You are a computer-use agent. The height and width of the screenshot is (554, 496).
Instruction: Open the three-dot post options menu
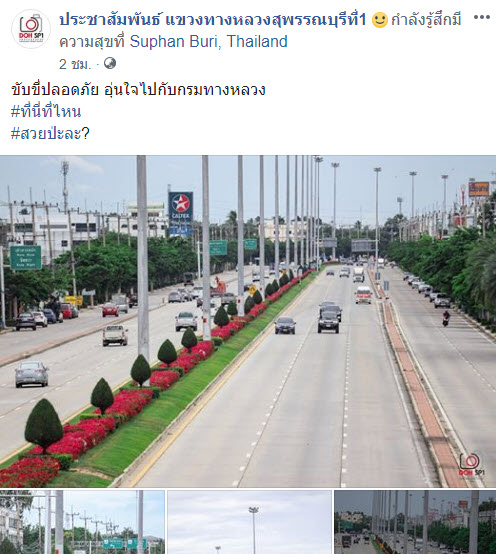click(x=482, y=17)
